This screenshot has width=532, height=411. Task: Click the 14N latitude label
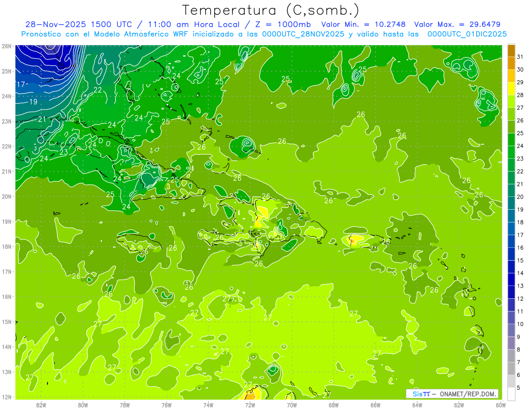pyautogui.click(x=6, y=347)
